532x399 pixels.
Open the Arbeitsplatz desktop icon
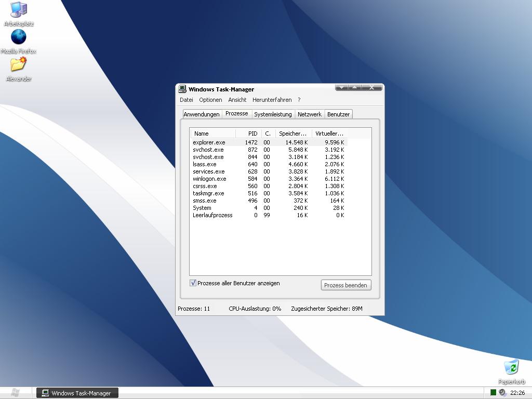pos(19,10)
